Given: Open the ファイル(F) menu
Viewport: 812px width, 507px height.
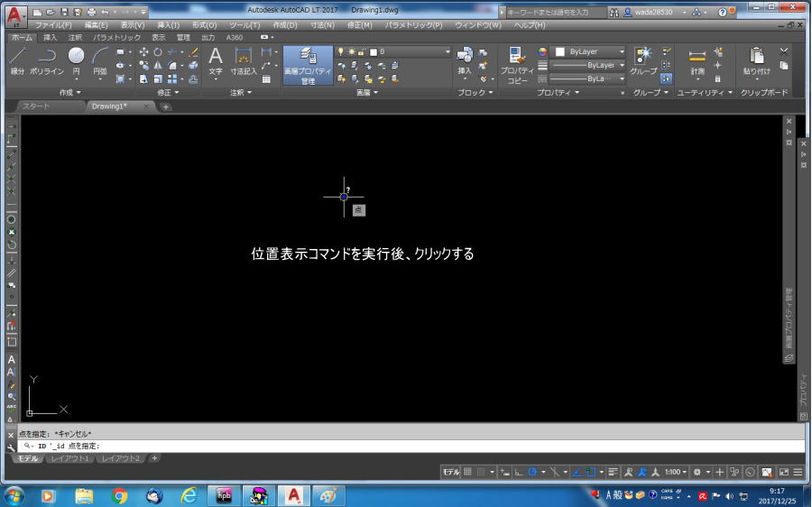Looking at the screenshot, I should (53, 25).
